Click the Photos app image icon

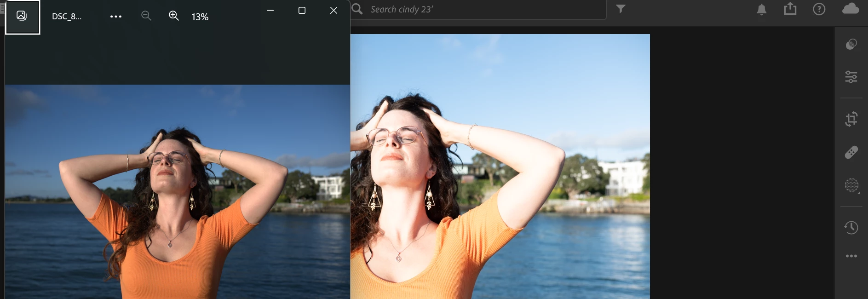[22, 16]
